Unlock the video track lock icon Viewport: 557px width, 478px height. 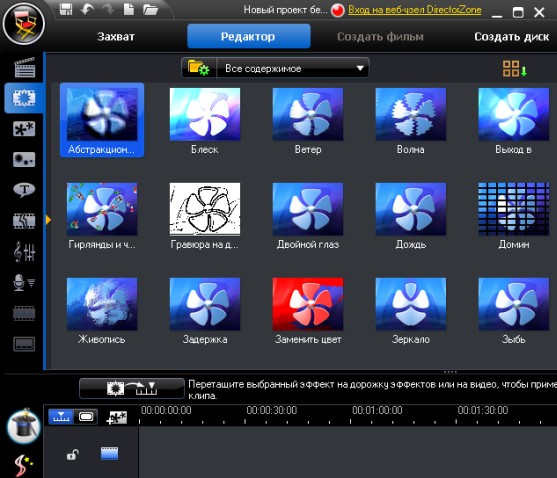point(72,454)
